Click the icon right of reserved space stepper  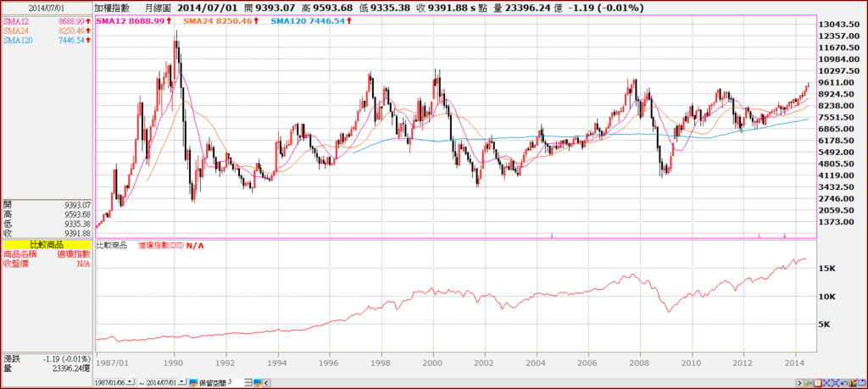pos(258,383)
